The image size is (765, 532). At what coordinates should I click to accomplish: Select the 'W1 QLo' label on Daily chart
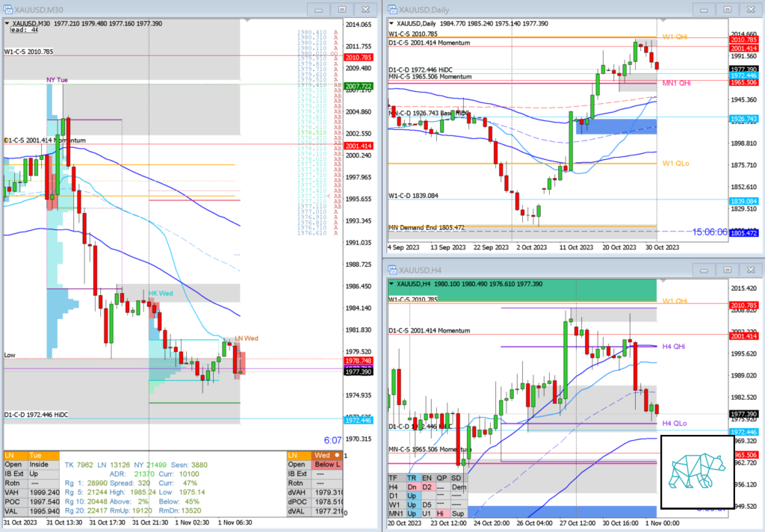point(675,164)
